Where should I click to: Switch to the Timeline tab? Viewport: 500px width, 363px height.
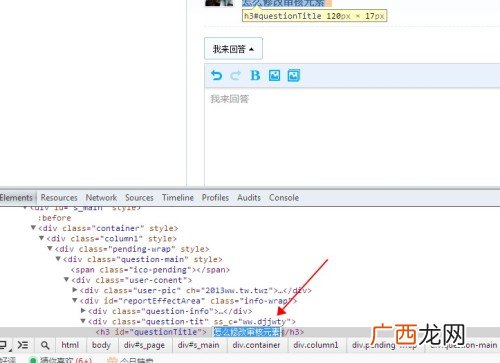(x=178, y=198)
